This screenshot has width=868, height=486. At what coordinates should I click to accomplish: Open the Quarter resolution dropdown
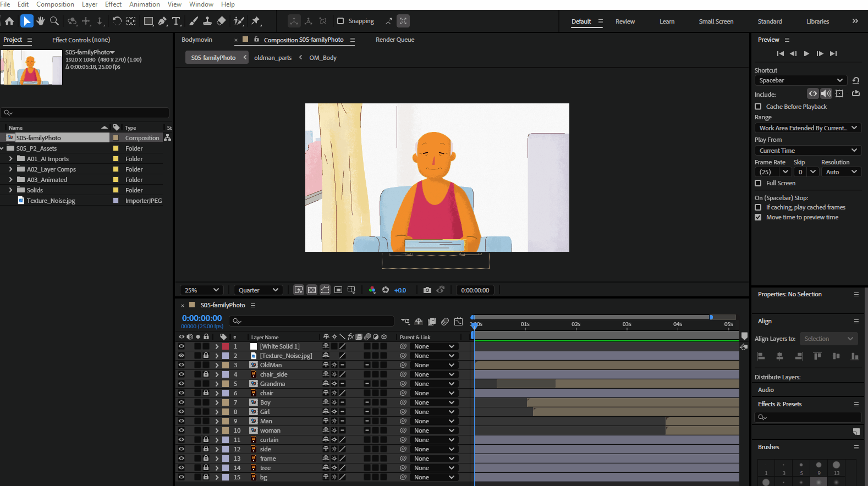[x=259, y=290]
